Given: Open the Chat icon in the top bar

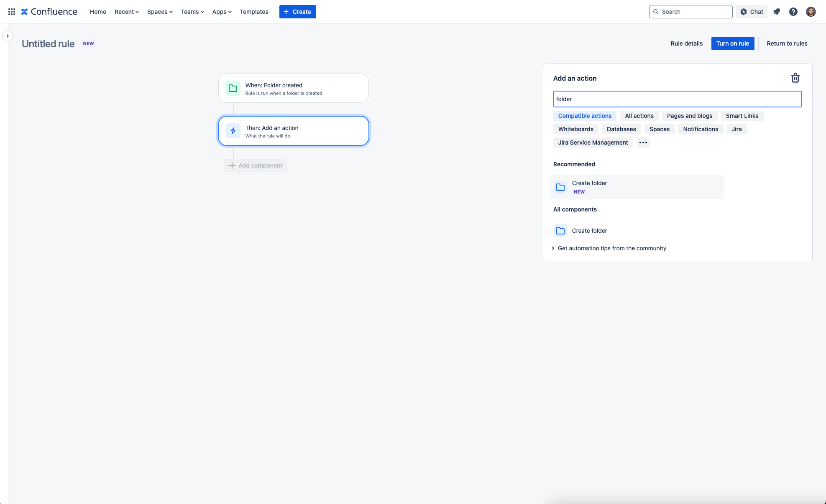Looking at the screenshot, I should tap(751, 12).
